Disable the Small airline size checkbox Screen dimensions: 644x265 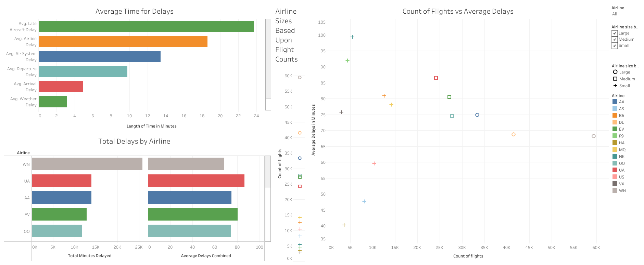(x=615, y=45)
